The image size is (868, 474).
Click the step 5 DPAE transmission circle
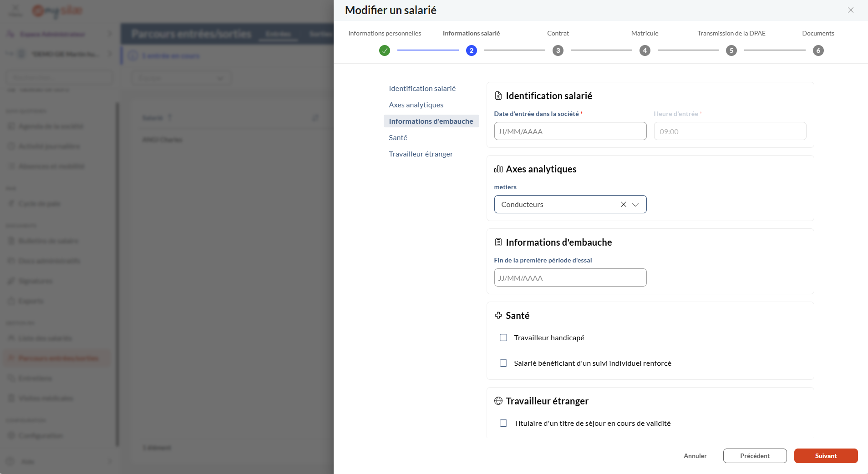tap(731, 50)
